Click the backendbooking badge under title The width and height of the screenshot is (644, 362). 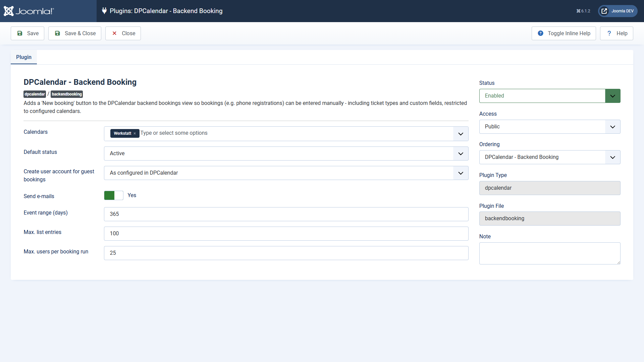[67, 94]
